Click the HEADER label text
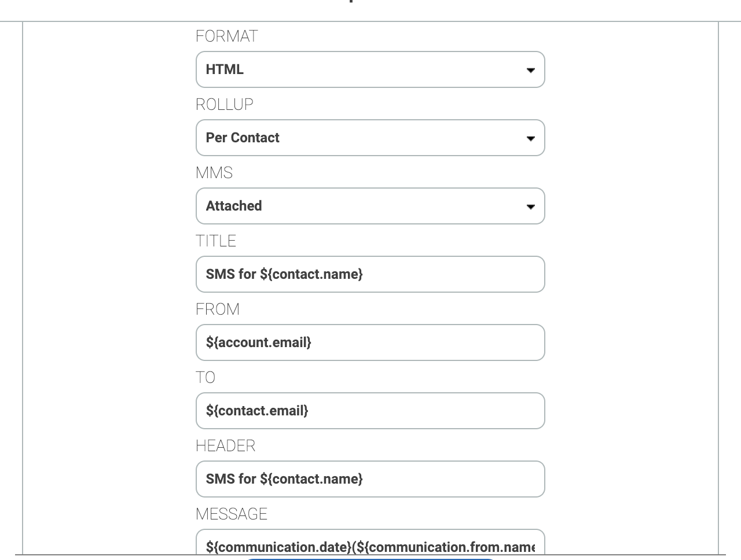Image resolution: width=741 pixels, height=560 pixels. (226, 446)
